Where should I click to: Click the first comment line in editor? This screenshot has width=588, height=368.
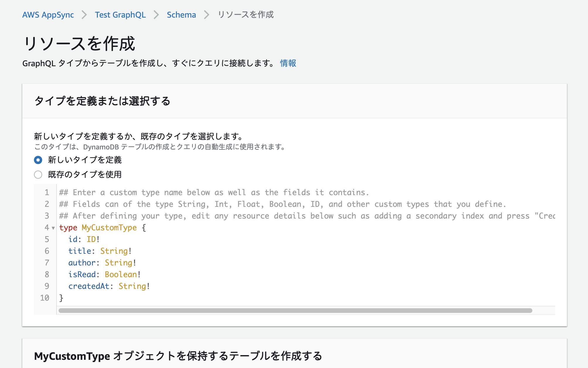(214, 192)
